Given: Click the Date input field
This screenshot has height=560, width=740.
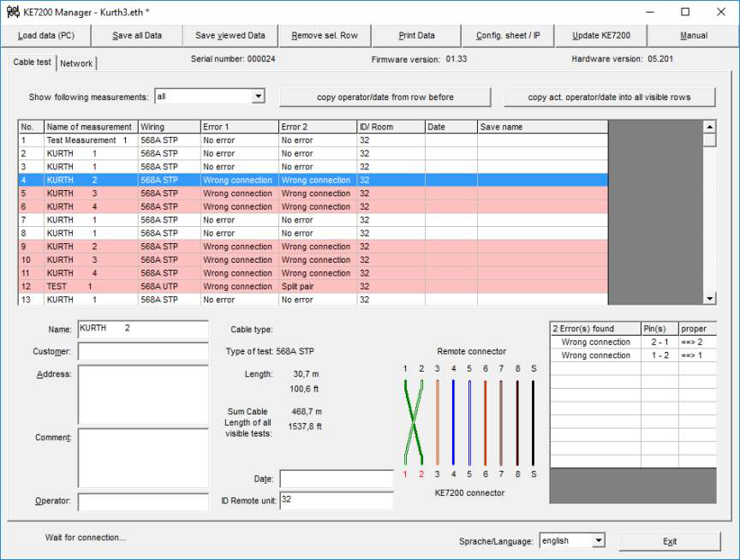Looking at the screenshot, I should (x=337, y=479).
